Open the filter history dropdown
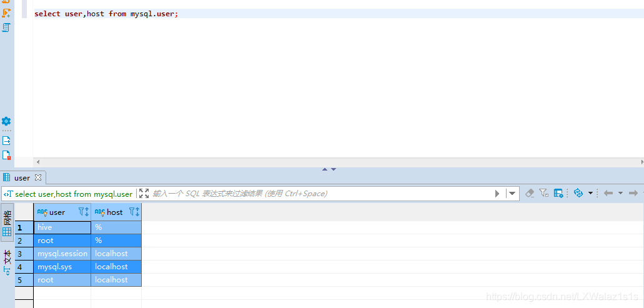 coord(512,194)
